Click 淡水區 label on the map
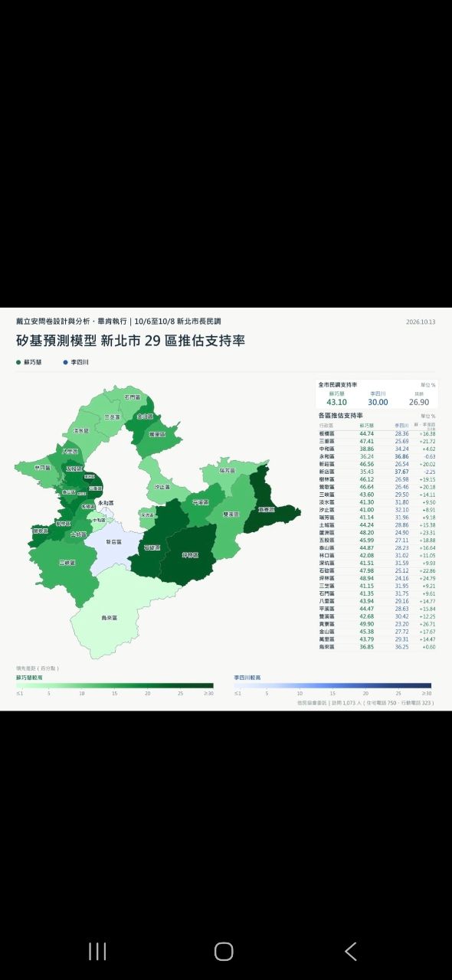Image resolution: width=452 pixels, height=980 pixels. click(81, 431)
